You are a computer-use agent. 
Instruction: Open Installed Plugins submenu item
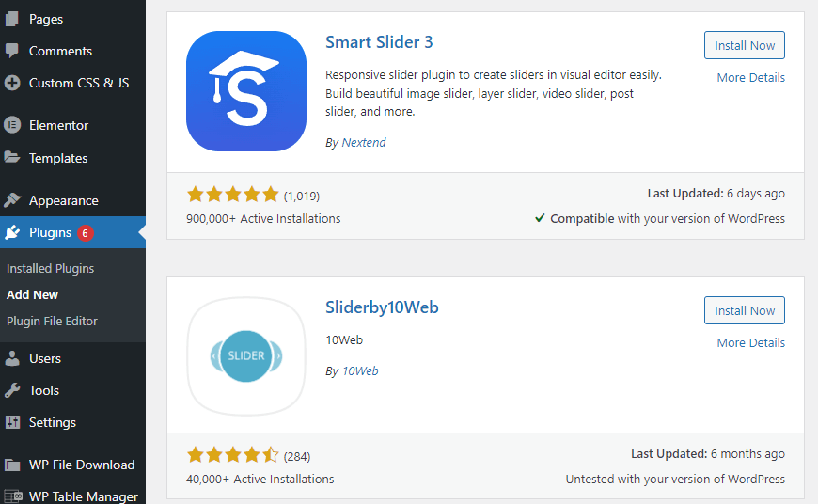pos(50,268)
